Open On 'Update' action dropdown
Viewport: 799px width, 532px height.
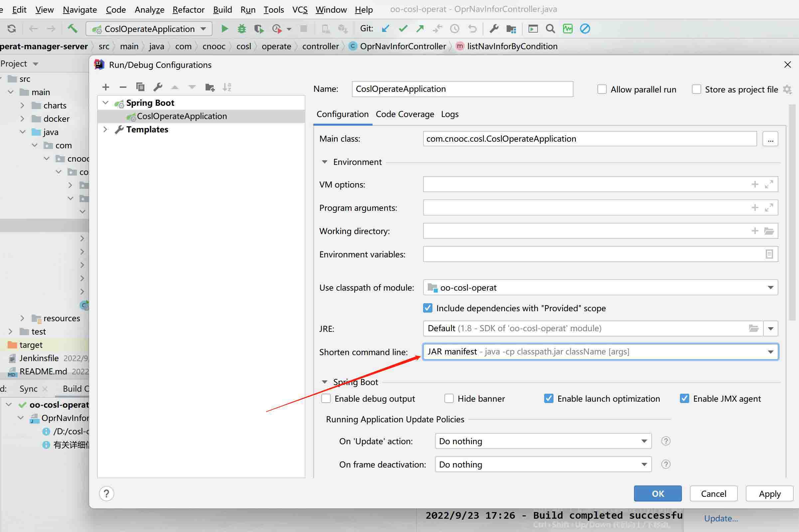click(x=543, y=441)
